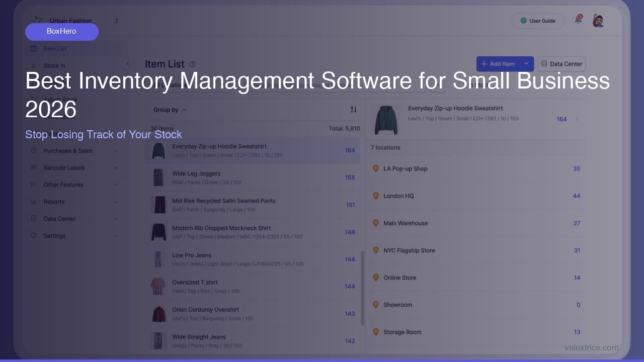Click the NYC Flagship Store pin icon
This screenshot has height=362, width=644.
tap(375, 250)
